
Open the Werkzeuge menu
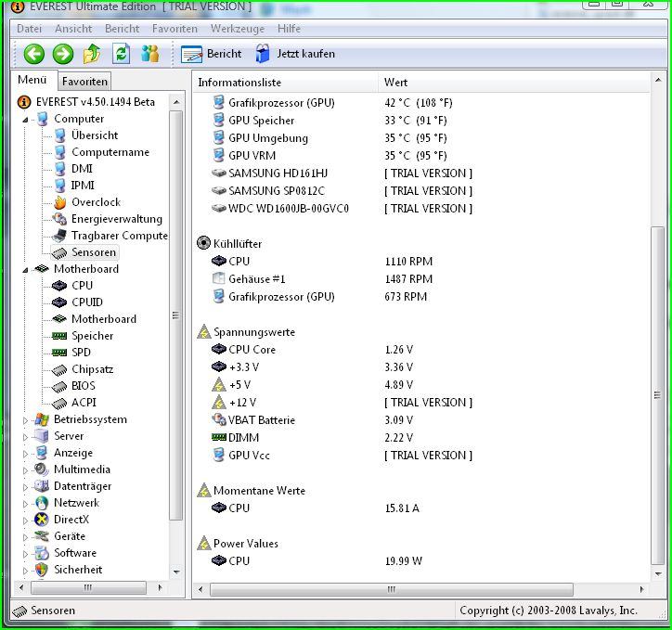[x=238, y=29]
